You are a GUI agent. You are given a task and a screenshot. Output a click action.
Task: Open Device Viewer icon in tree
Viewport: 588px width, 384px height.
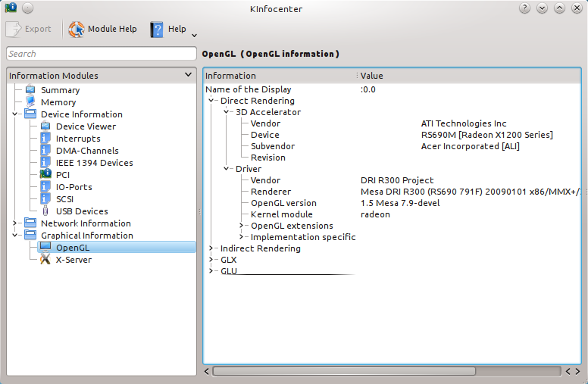coord(45,126)
